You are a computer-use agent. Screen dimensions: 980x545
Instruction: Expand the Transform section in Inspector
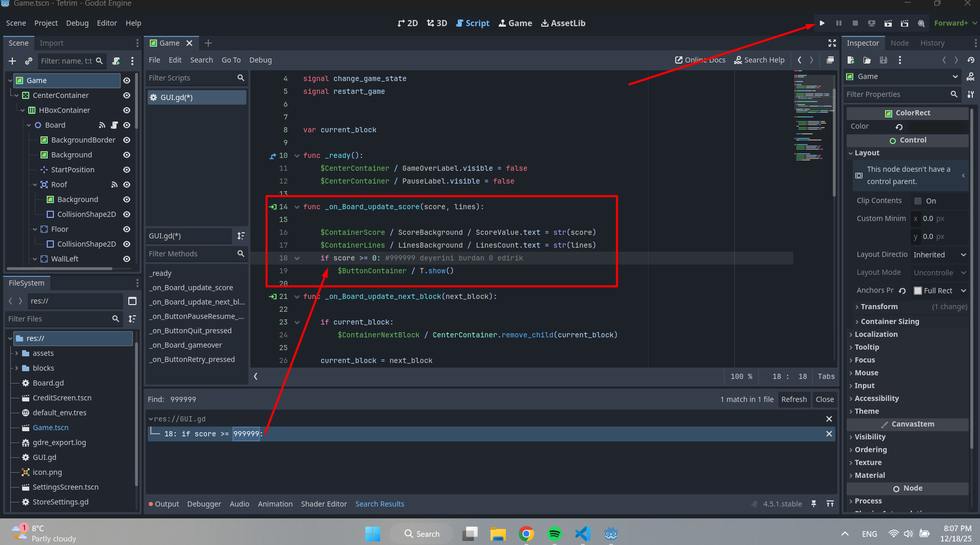879,307
